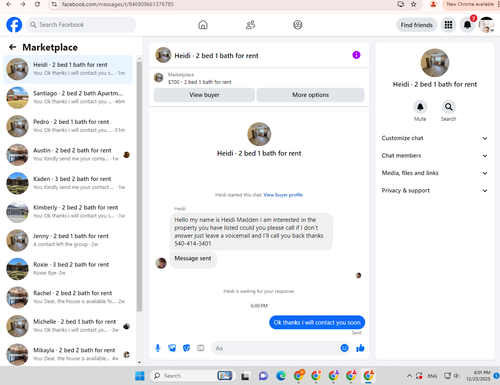
Task: Open Jenny 2 bed 1 bath conversation
Action: point(68,240)
